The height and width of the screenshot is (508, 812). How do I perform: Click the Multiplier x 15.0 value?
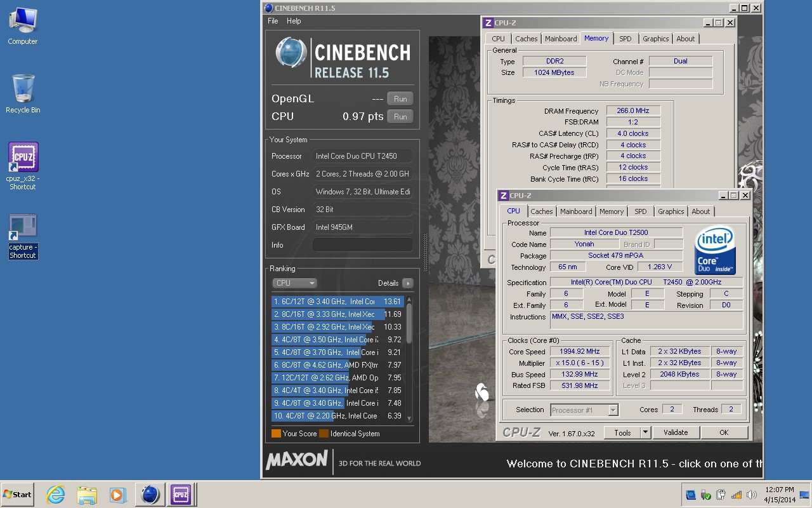[x=579, y=363]
